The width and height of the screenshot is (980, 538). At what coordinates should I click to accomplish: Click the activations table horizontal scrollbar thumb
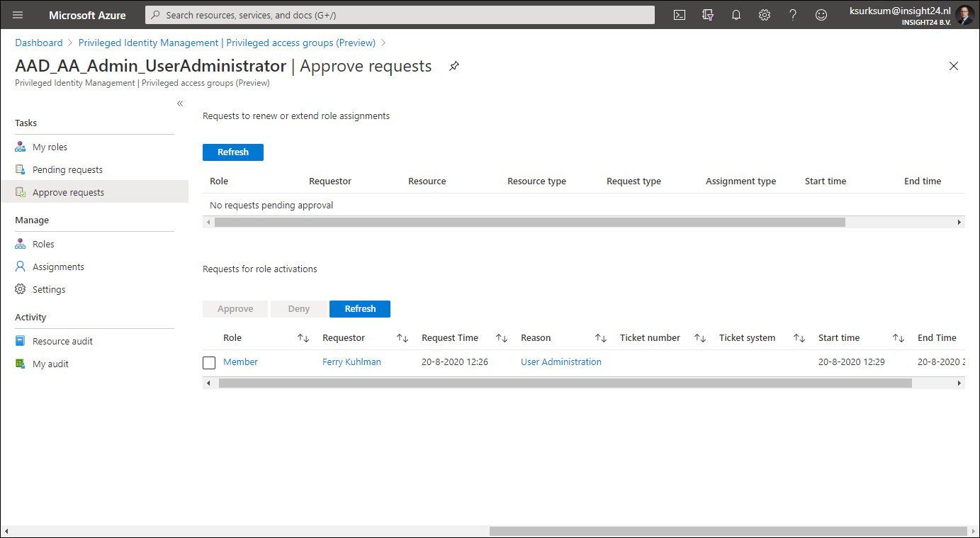565,383
